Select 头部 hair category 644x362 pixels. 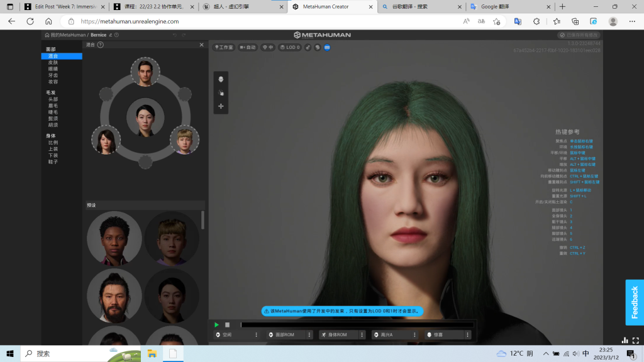53,99
